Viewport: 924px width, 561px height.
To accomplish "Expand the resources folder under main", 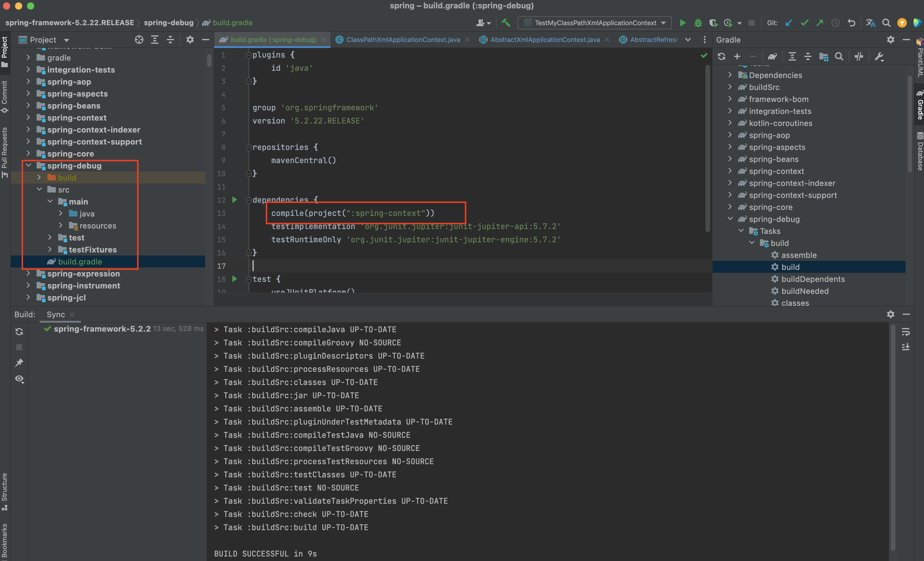I will pos(61,225).
